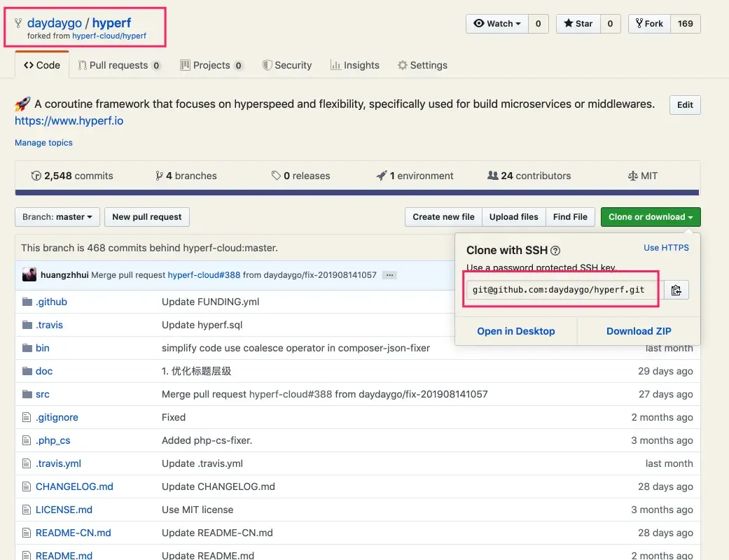Click Open in Desktop

516,331
